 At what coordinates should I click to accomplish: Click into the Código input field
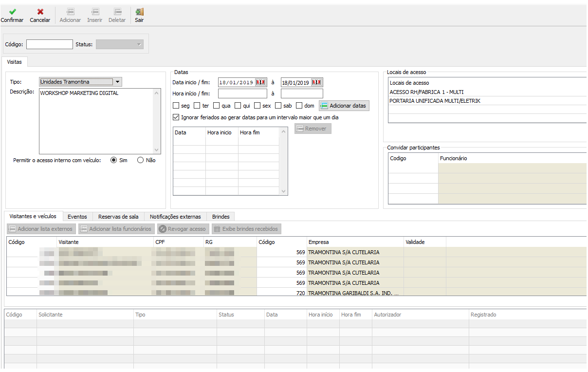coord(49,45)
